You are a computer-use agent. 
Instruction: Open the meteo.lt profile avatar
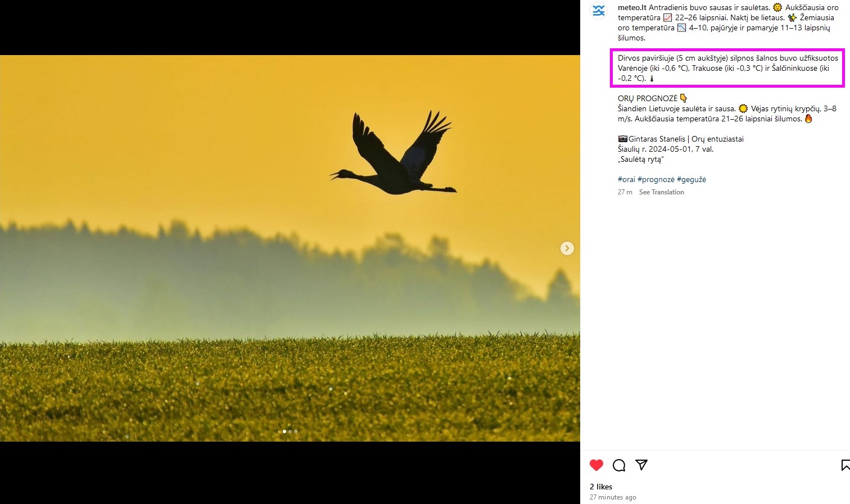pyautogui.click(x=599, y=10)
